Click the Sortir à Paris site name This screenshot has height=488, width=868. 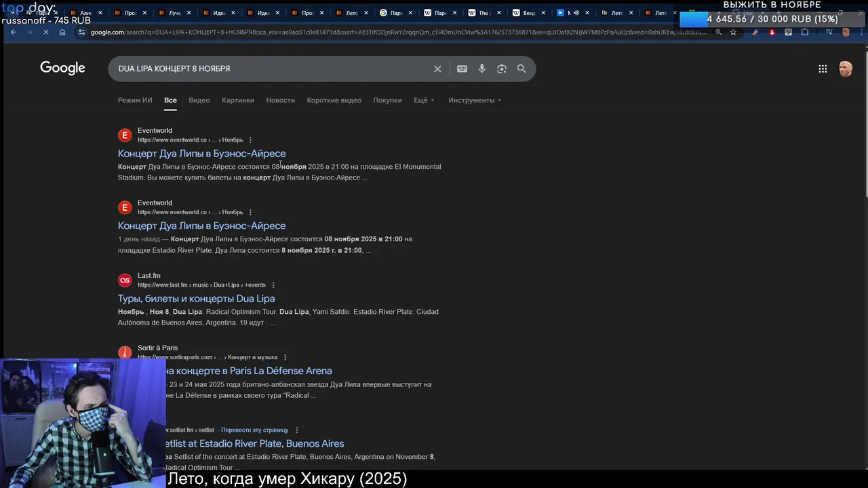157,348
